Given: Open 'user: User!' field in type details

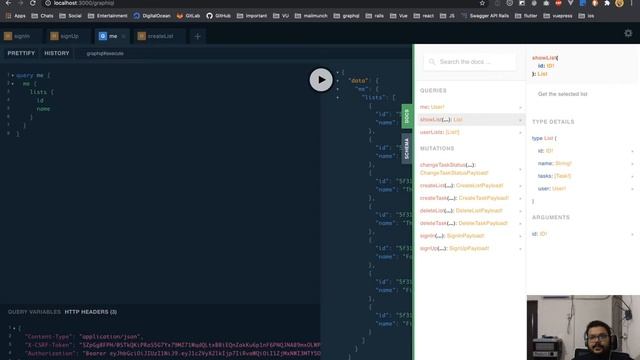Looking at the screenshot, I should tap(583, 189).
